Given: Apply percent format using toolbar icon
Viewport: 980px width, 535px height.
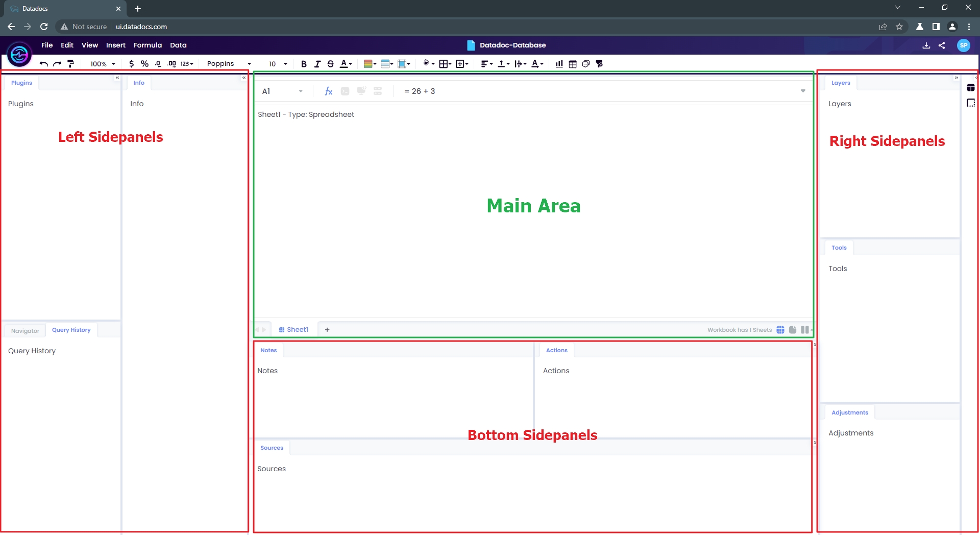Looking at the screenshot, I should 144,63.
